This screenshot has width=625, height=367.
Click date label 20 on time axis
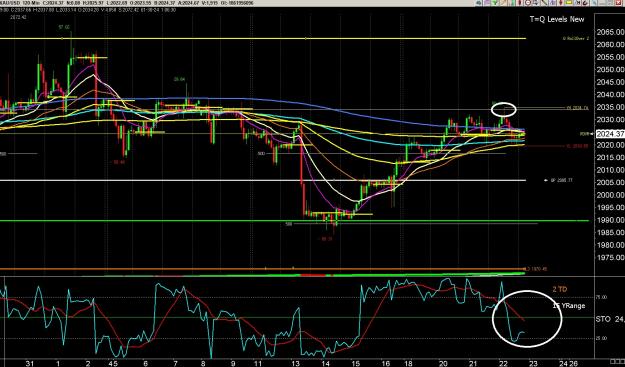click(444, 363)
